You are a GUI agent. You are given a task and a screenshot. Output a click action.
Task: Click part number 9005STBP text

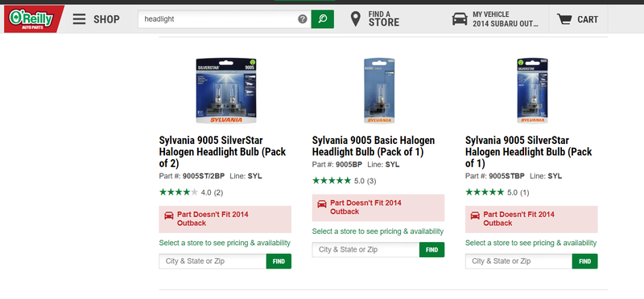click(507, 176)
